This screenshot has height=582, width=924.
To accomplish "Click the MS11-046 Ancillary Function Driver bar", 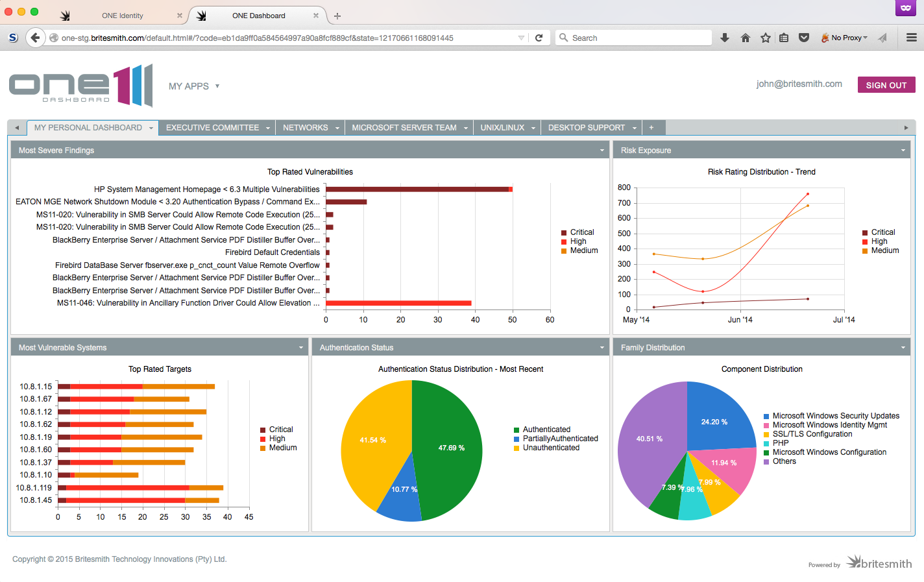I will click(x=398, y=303).
